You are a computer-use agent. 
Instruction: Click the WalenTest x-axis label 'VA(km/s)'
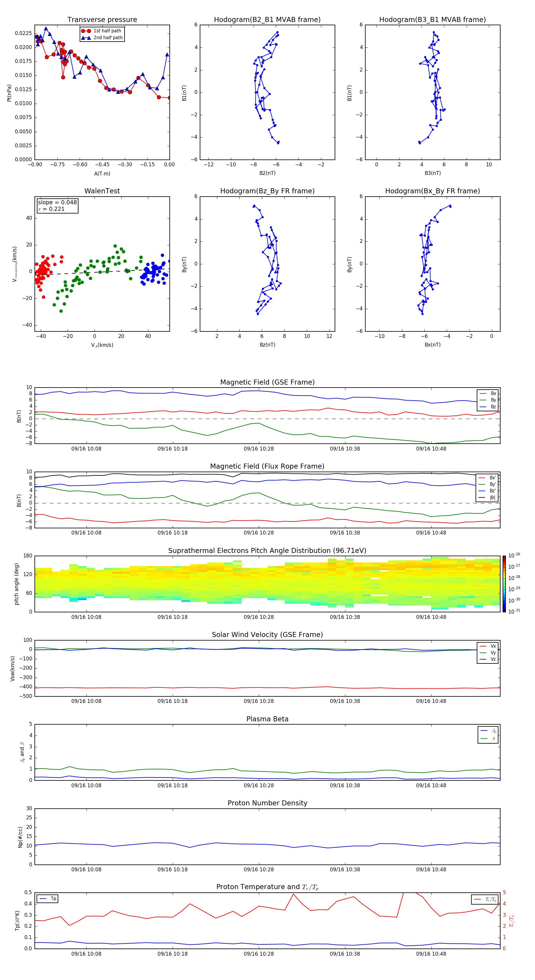[x=102, y=345]
